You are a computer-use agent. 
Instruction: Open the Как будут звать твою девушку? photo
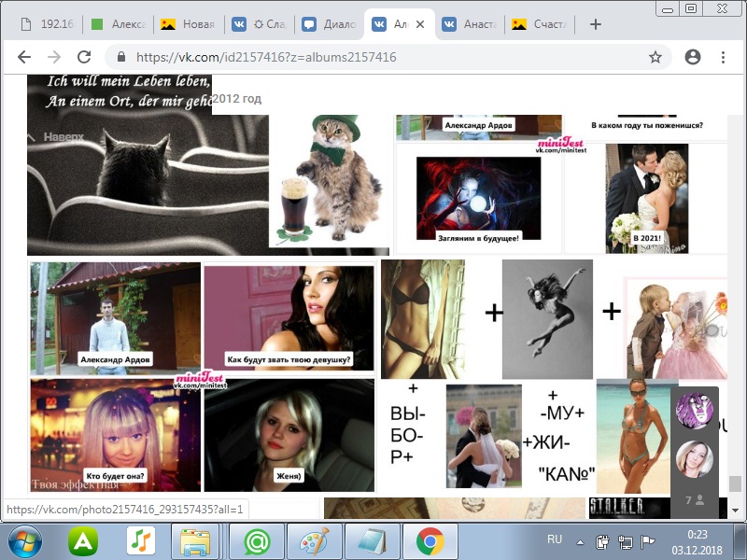pos(289,318)
